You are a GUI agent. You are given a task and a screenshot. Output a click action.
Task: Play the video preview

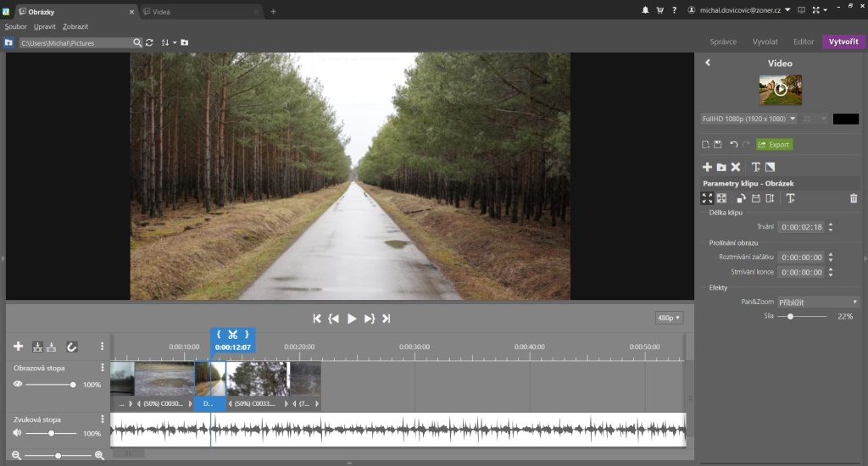click(x=352, y=319)
